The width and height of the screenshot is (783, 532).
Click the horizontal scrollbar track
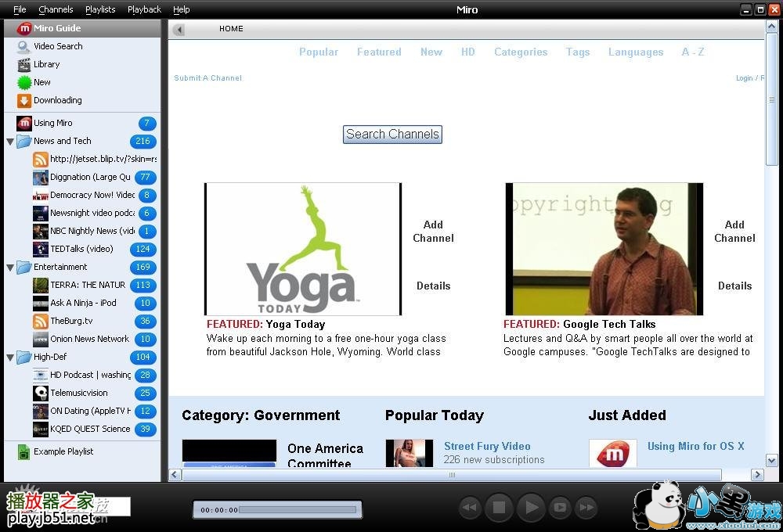(452, 475)
